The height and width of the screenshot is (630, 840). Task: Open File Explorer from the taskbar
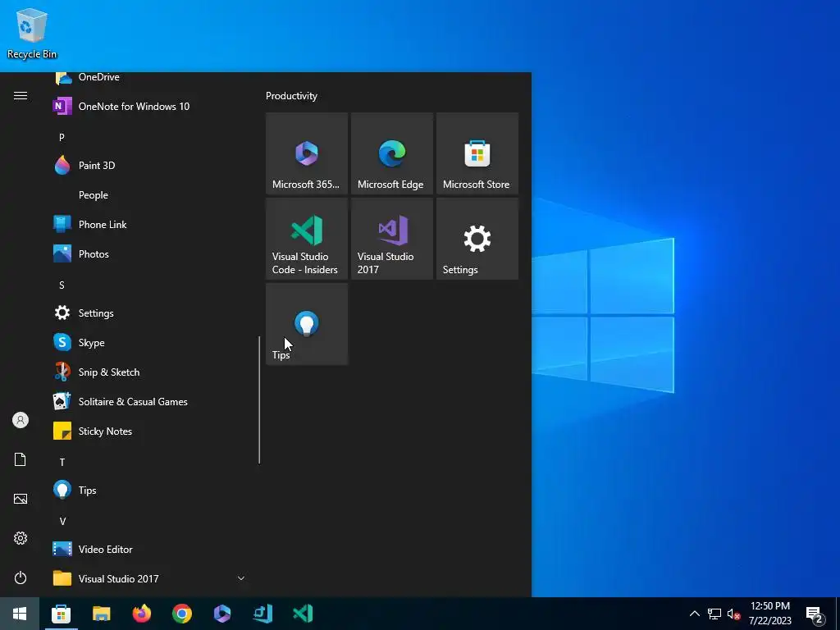pos(101,614)
